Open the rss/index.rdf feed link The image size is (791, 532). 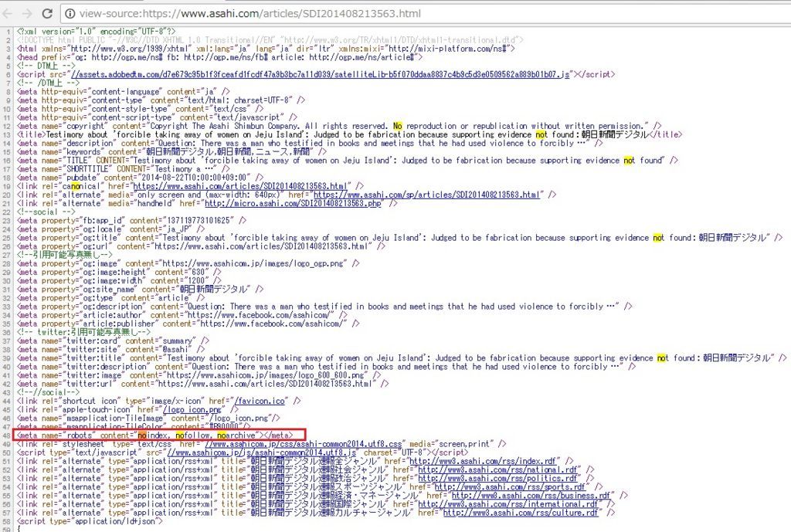point(483,461)
